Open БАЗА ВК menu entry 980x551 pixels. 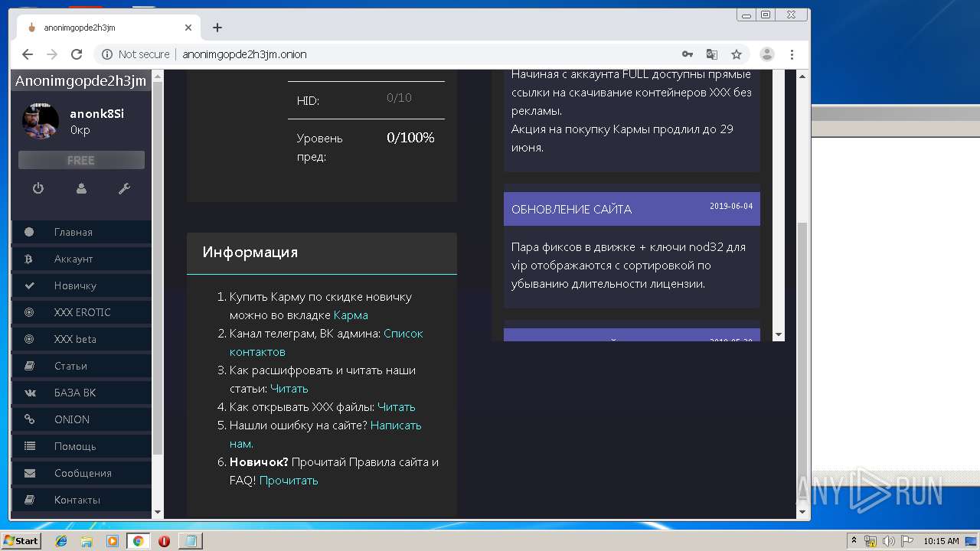click(81, 393)
